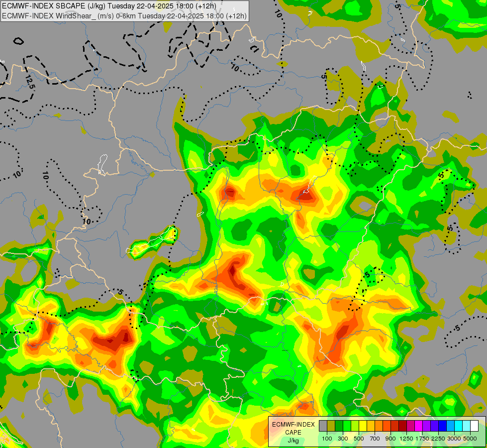Click the dark red swatch before 1250
The height and width of the screenshot is (448, 487).
pyautogui.click(x=403, y=426)
